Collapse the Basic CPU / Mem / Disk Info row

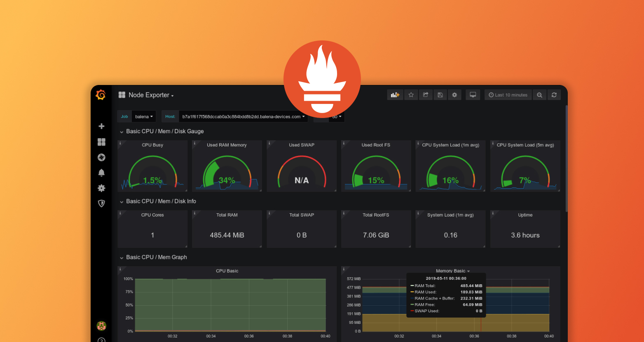click(157, 201)
